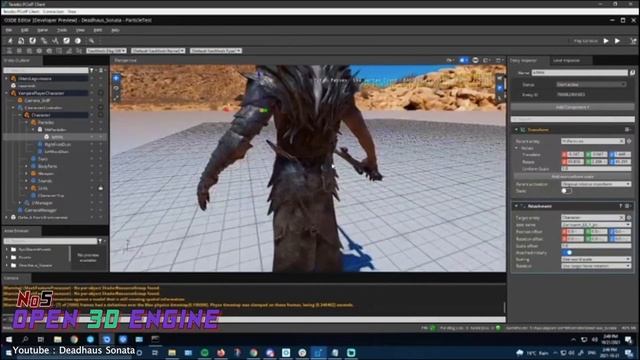Image resolution: width=640 pixels, height=360 pixels.
Task: Open the Attachment component menu icon
Action: [x=628, y=206]
